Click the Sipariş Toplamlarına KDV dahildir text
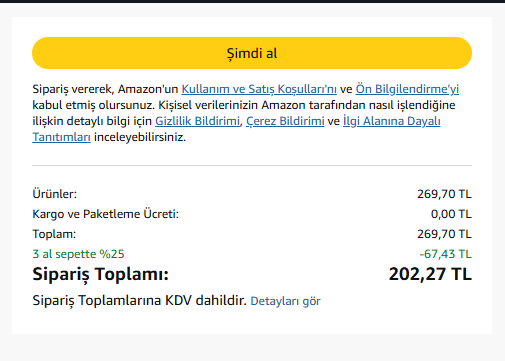The image size is (505, 361). [x=139, y=301]
